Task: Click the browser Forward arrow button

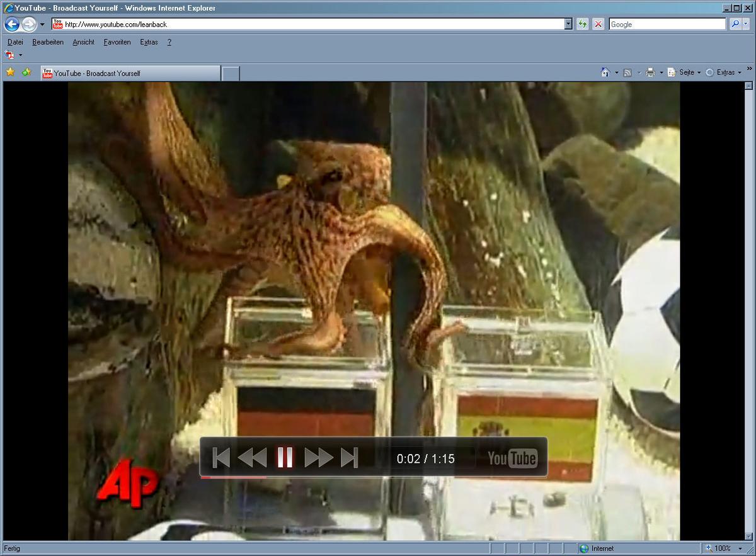Action: (29, 25)
